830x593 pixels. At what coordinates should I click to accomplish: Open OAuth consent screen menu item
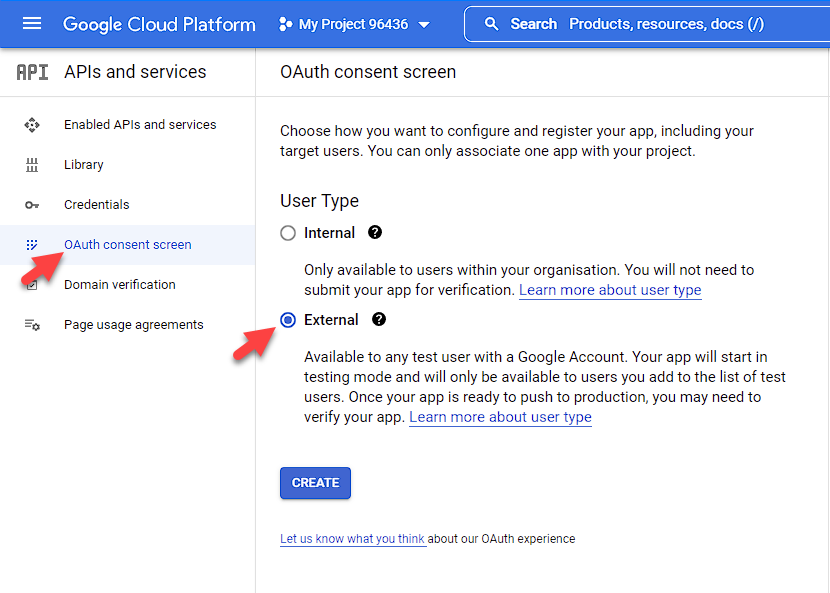point(127,245)
